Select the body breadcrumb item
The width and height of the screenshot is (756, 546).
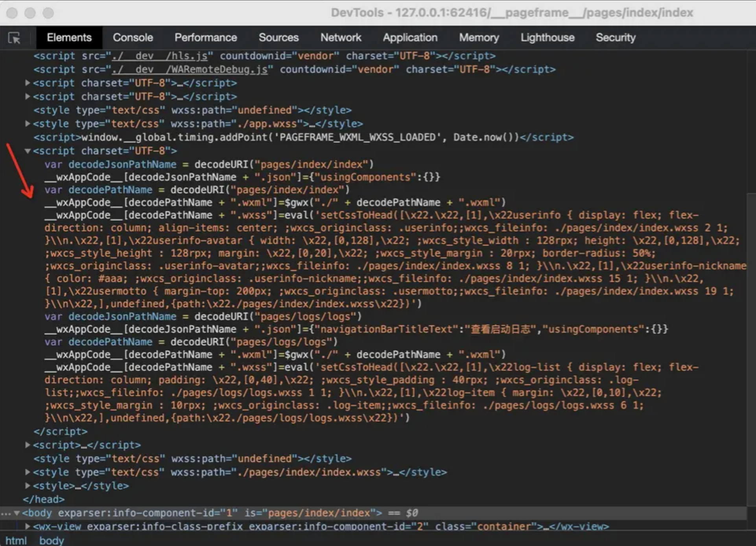(52, 540)
